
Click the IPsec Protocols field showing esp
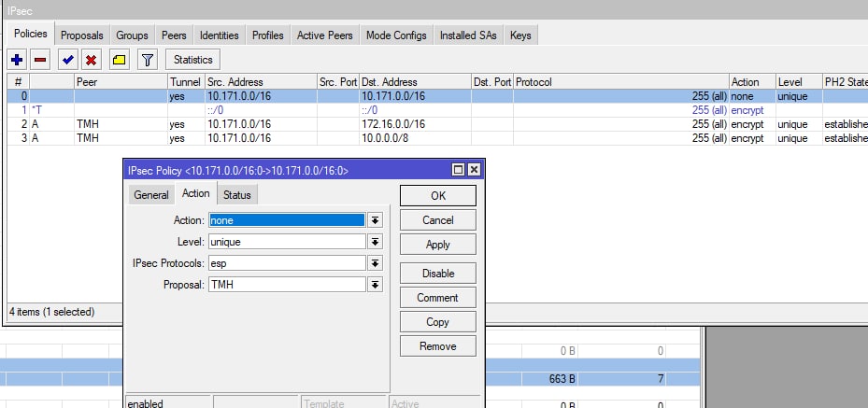click(287, 263)
